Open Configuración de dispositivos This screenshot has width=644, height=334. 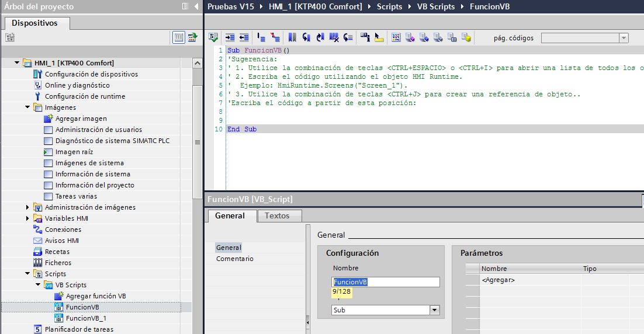(x=91, y=74)
